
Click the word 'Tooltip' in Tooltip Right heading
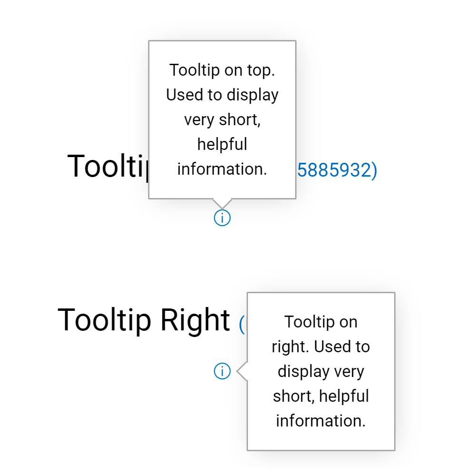click(x=104, y=320)
